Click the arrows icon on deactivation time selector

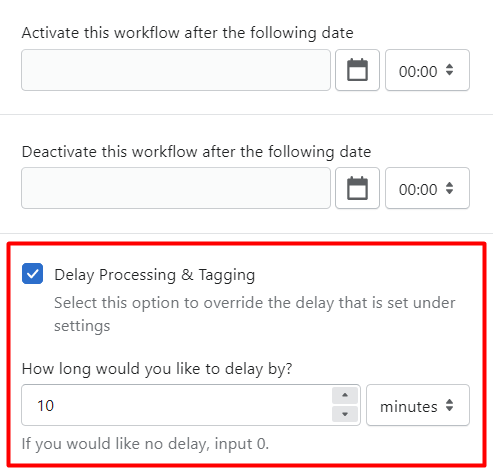pos(449,188)
